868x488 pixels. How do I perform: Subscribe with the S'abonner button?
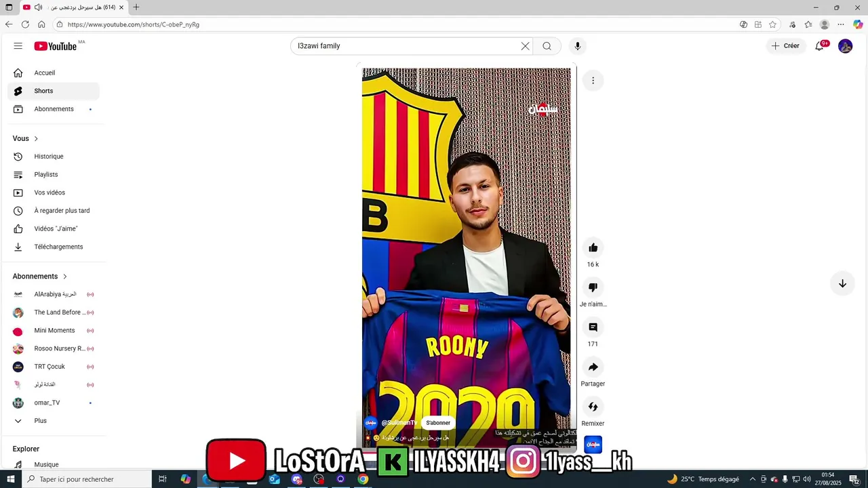[x=438, y=423]
